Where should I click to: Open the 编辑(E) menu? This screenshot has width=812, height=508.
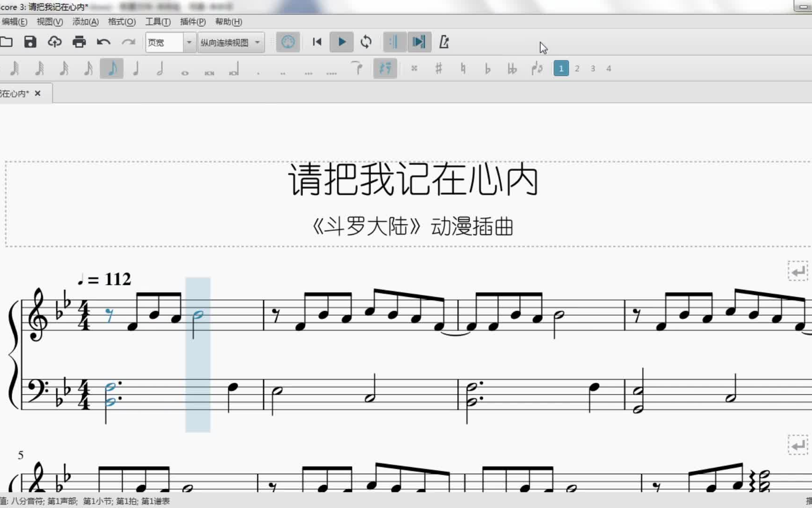15,22
